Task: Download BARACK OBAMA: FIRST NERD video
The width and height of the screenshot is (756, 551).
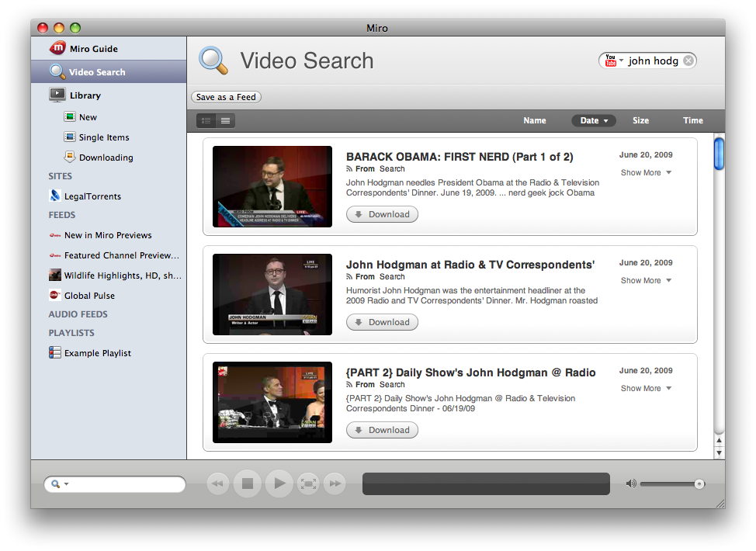Action: [x=383, y=214]
